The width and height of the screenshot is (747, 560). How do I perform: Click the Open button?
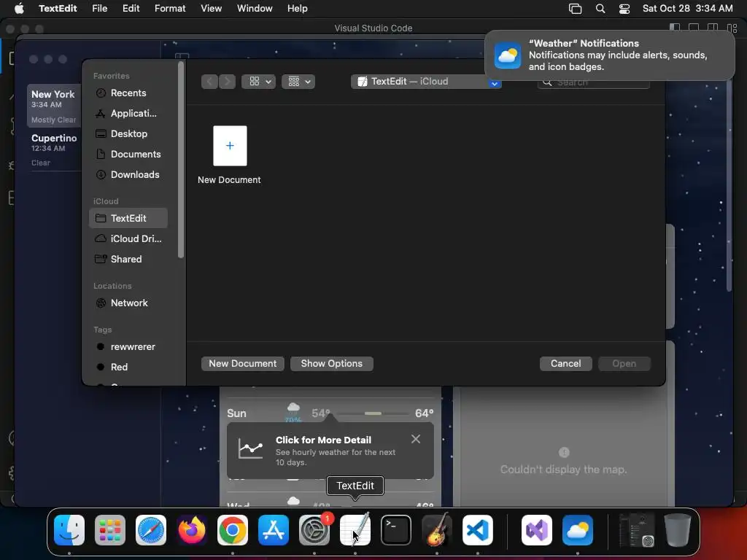click(x=624, y=363)
